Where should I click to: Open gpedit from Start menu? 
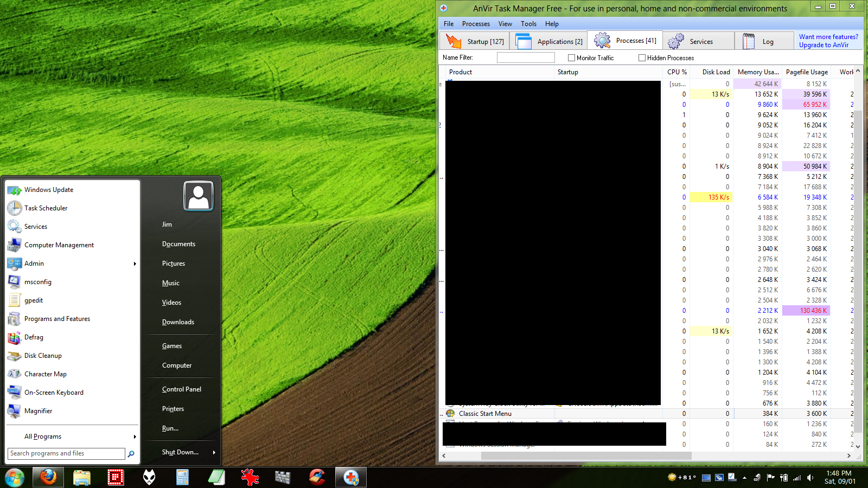(73, 300)
